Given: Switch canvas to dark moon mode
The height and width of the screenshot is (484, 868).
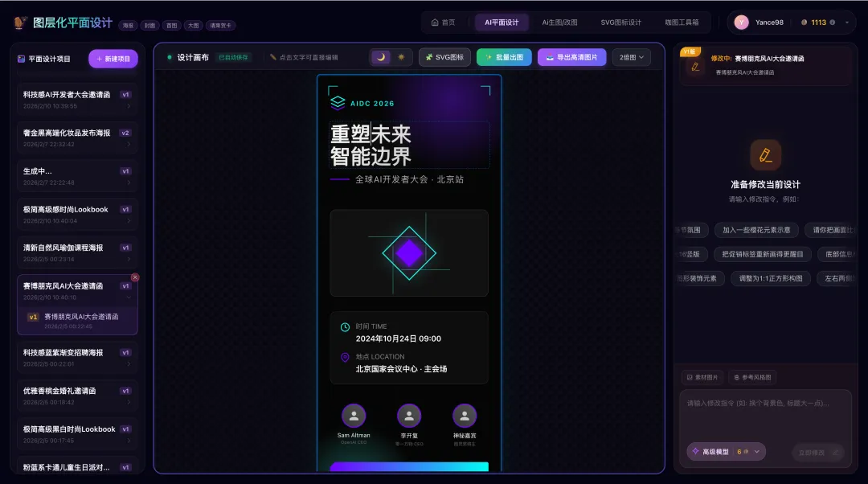Looking at the screenshot, I should (x=381, y=57).
